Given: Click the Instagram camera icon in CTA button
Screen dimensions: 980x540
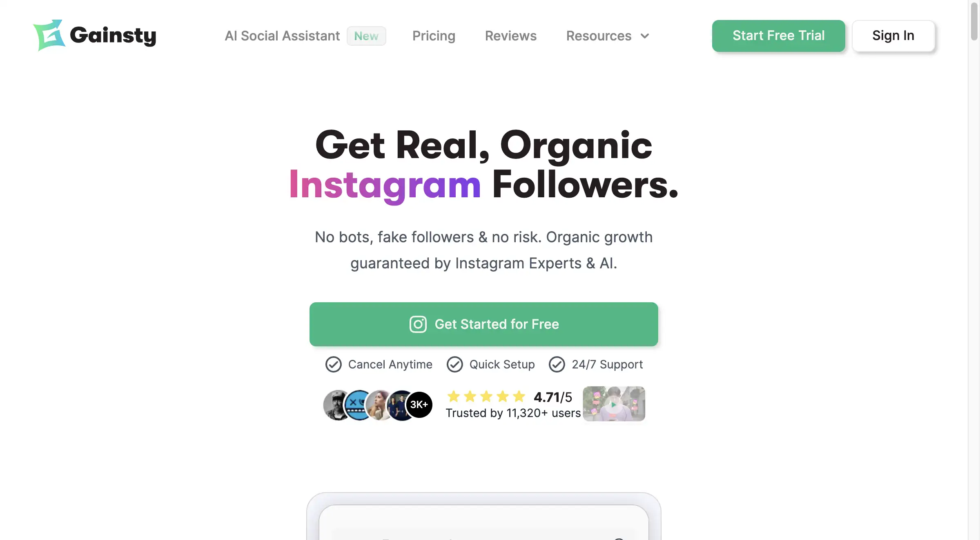Looking at the screenshot, I should click(x=418, y=324).
